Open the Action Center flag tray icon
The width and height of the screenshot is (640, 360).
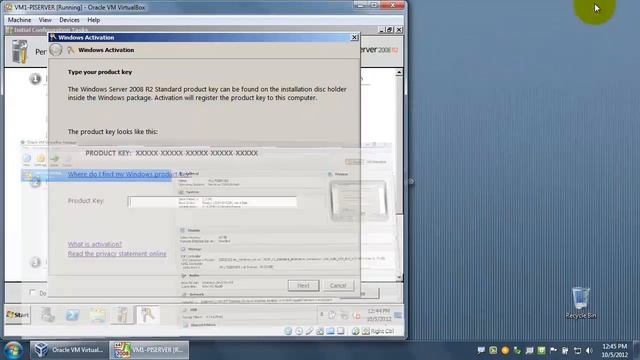tap(553, 350)
